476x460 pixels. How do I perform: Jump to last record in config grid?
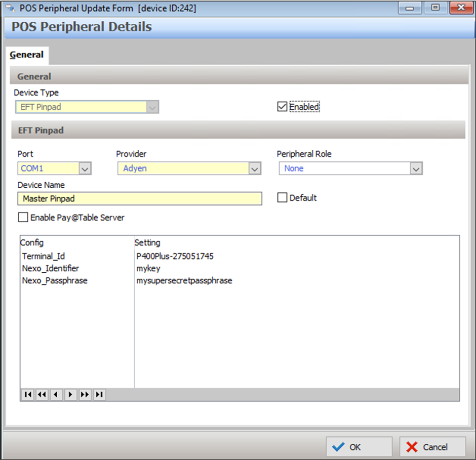(99, 395)
